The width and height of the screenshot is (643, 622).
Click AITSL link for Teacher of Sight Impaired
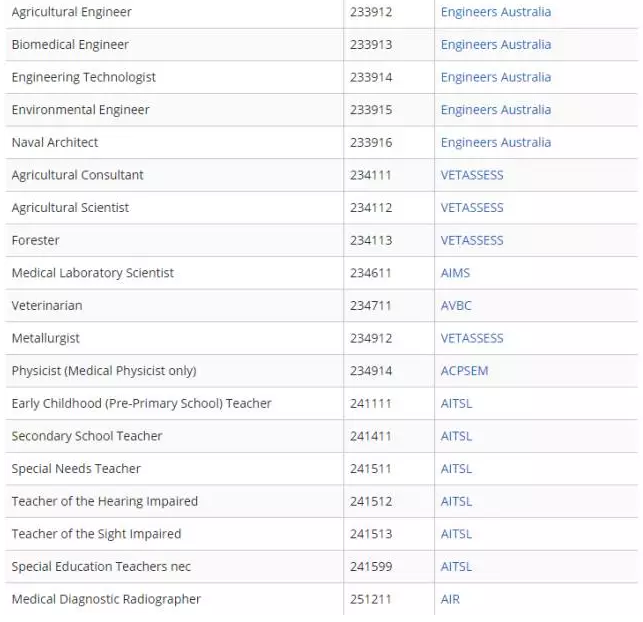pos(456,534)
